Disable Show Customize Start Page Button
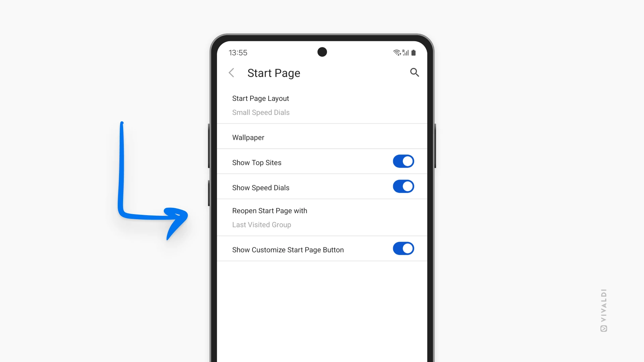Screen dimensions: 644x362 pyautogui.click(x=404, y=248)
